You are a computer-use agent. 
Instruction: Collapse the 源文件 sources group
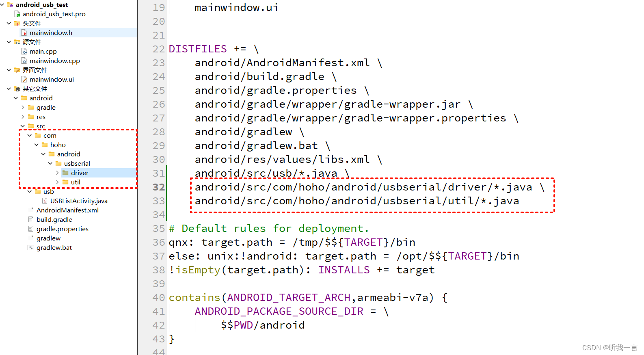pos(9,42)
